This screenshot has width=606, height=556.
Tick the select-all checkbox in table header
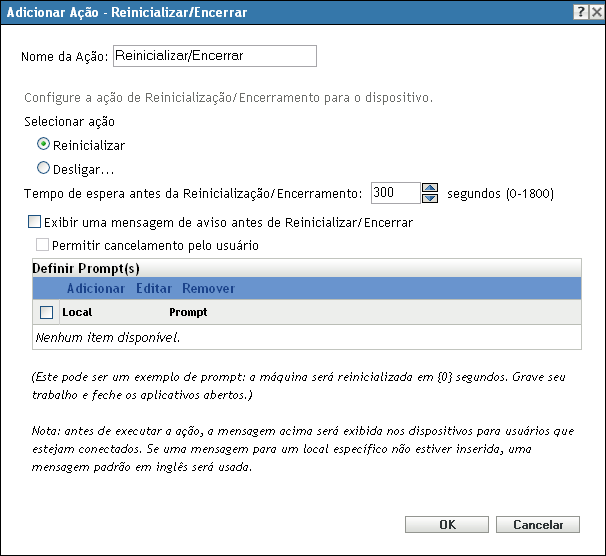click(x=46, y=313)
